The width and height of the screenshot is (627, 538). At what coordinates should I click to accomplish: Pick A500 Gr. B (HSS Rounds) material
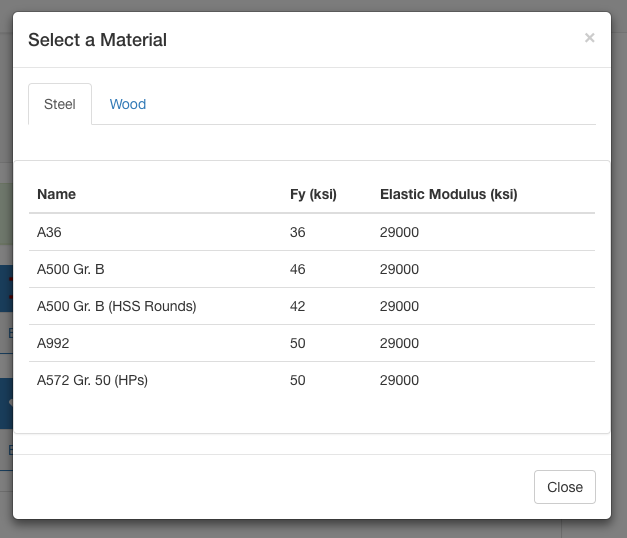[117, 306]
